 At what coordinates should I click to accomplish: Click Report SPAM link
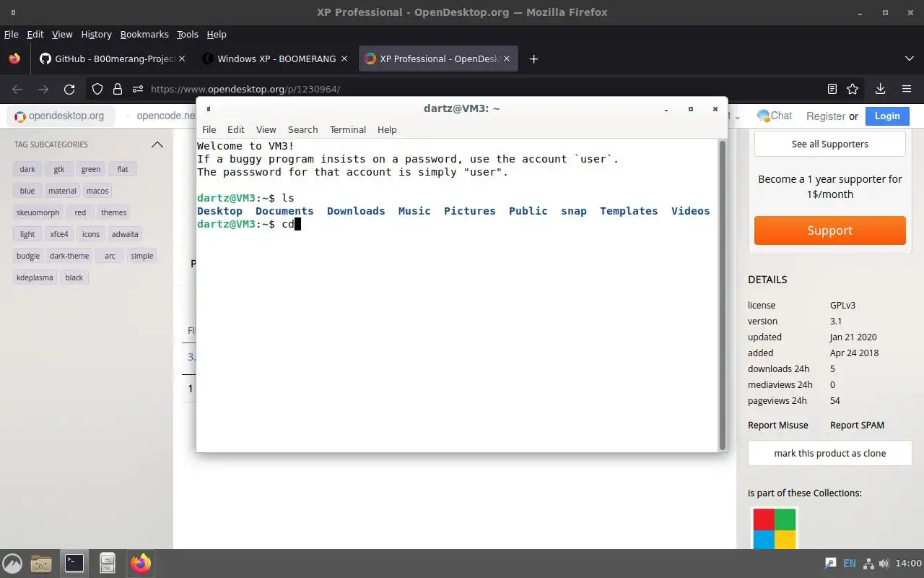[x=857, y=425]
